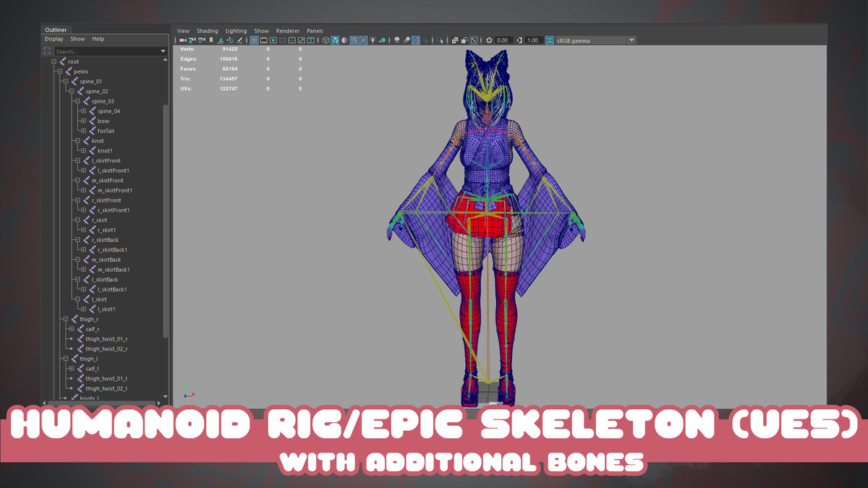Open the viewport View menu
The image size is (868, 488).
point(183,31)
